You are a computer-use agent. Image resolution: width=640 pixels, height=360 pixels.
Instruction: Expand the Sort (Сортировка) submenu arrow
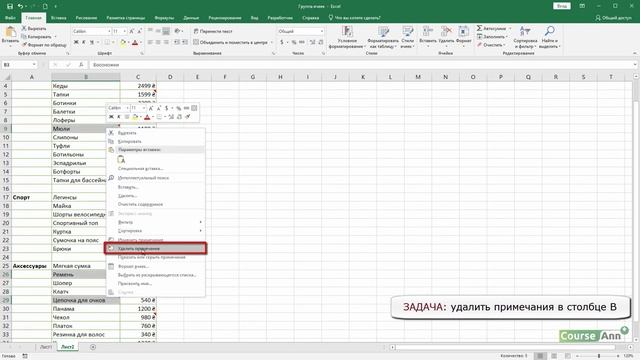(200, 231)
